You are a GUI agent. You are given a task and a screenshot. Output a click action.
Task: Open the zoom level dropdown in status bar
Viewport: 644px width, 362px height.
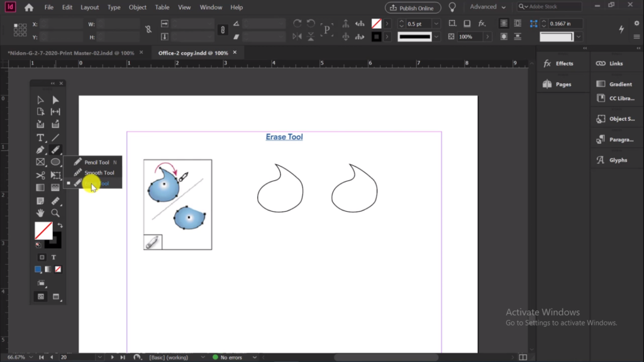31,358
